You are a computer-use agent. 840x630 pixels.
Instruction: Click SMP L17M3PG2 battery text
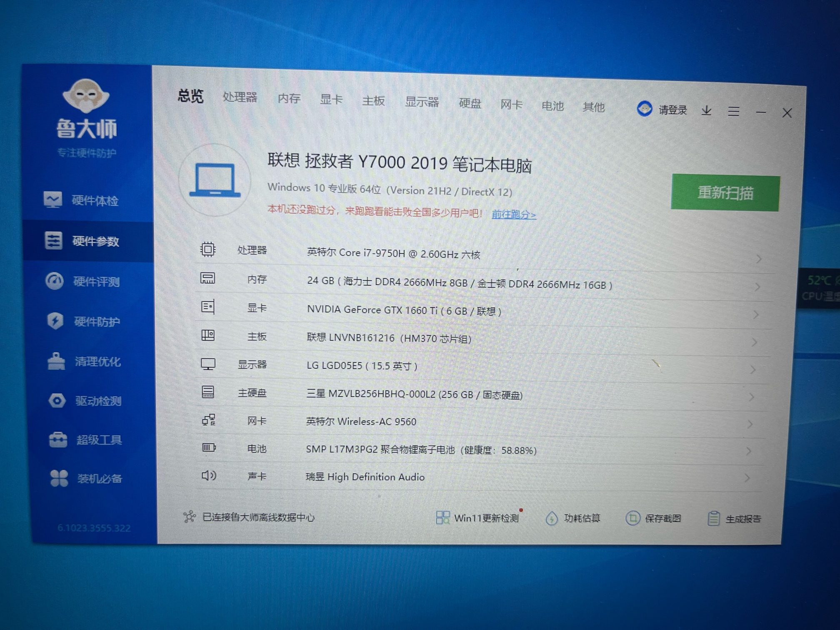[421, 450]
